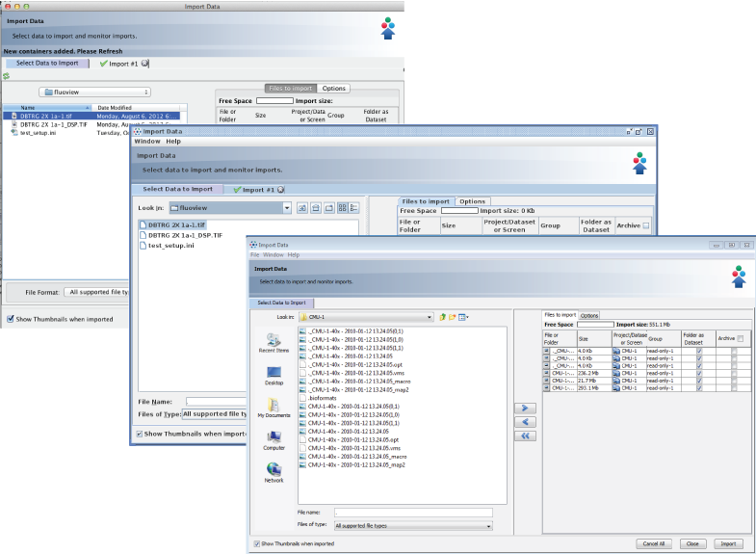756x554 pixels.
Task: Go up one folder level beside CMU-1
Action: (442, 316)
